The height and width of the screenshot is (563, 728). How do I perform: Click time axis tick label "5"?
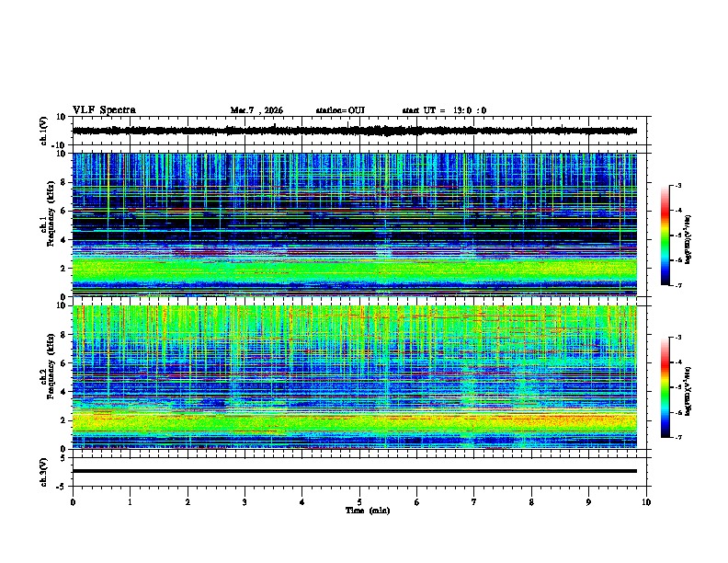(359, 502)
